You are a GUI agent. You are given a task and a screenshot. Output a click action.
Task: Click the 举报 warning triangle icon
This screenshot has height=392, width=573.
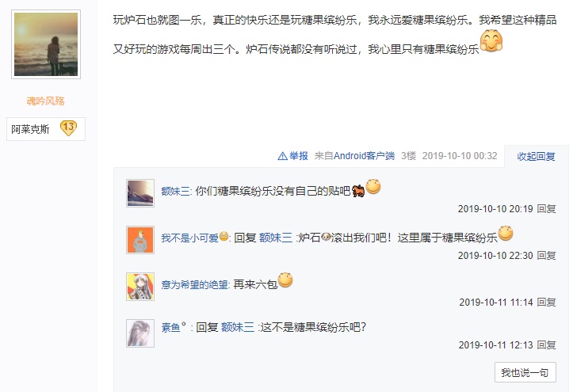(x=282, y=156)
